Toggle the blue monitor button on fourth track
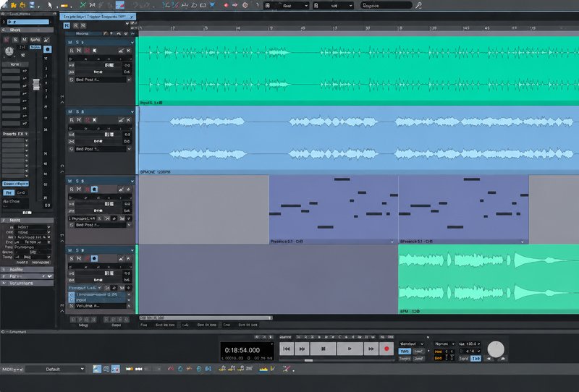 95,259
